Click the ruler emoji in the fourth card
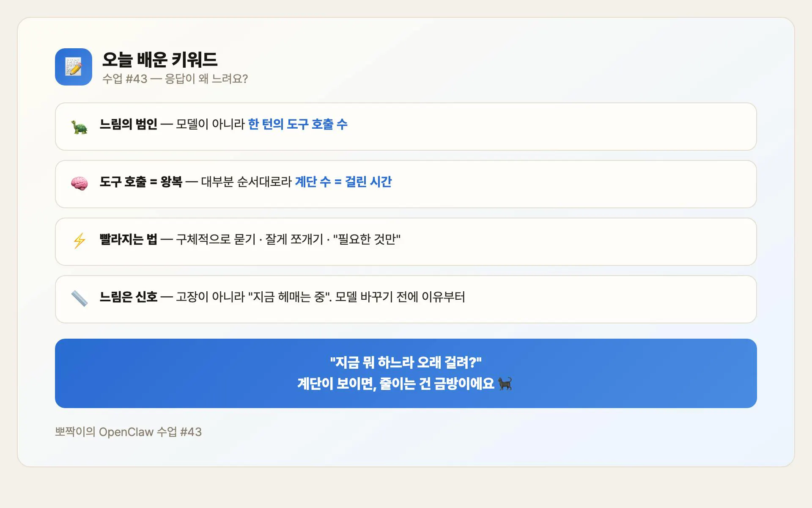Image resolution: width=812 pixels, height=508 pixels. (x=80, y=298)
